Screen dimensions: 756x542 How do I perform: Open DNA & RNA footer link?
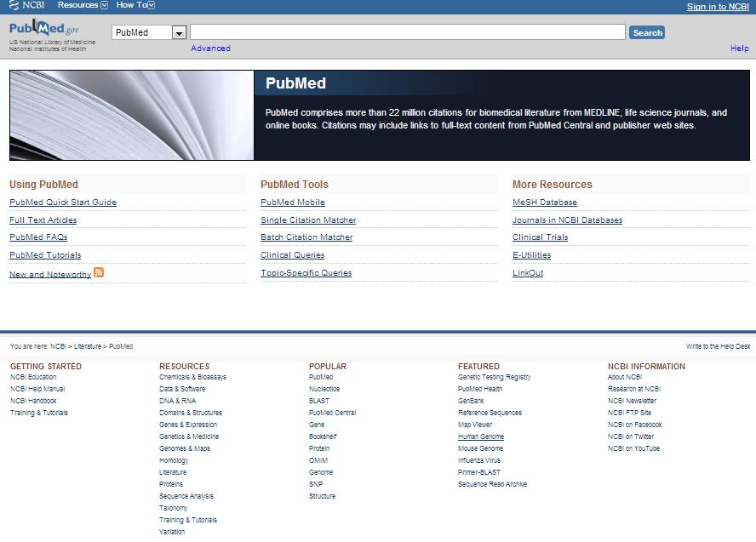pyautogui.click(x=177, y=401)
